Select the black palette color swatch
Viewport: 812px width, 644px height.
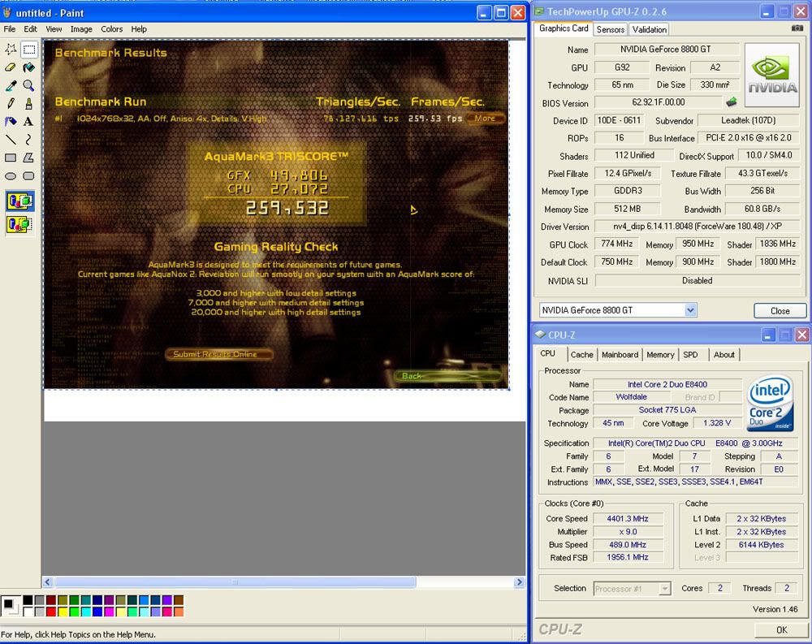pos(28,600)
